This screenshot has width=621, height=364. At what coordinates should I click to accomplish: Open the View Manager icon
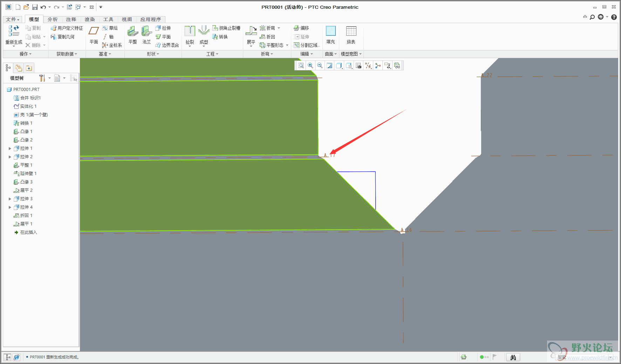coord(359,65)
